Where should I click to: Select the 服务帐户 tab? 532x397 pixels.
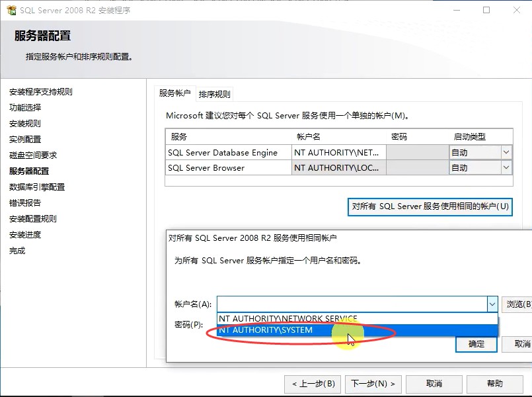[174, 93]
